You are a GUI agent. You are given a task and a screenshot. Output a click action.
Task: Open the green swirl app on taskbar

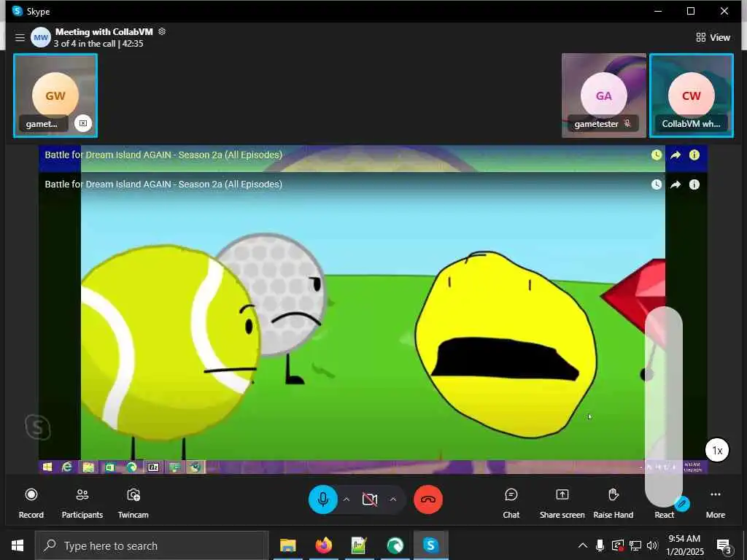tap(395, 545)
